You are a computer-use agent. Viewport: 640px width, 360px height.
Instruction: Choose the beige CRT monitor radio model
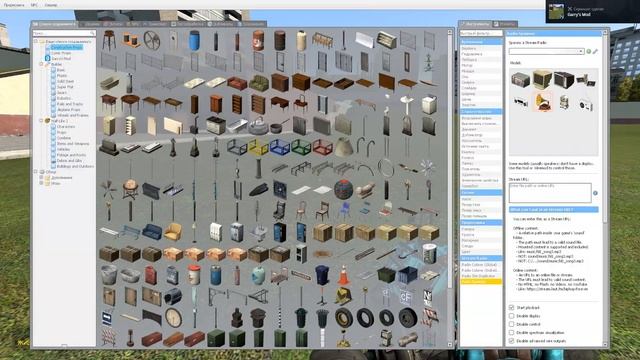click(x=542, y=79)
